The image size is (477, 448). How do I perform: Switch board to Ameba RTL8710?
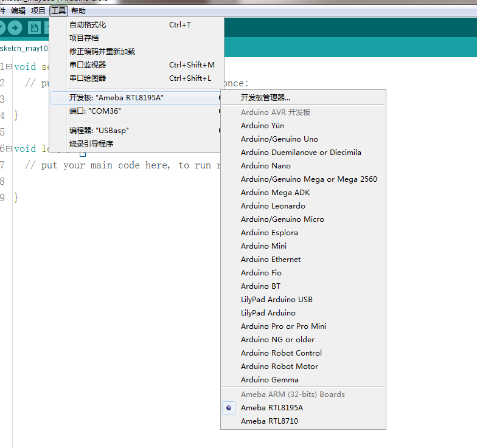(303, 421)
